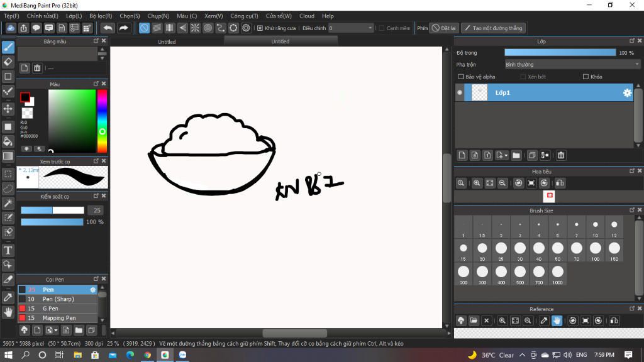
Task: Adjust the Độ trong opacity slider
Action: pyautogui.click(x=560, y=53)
